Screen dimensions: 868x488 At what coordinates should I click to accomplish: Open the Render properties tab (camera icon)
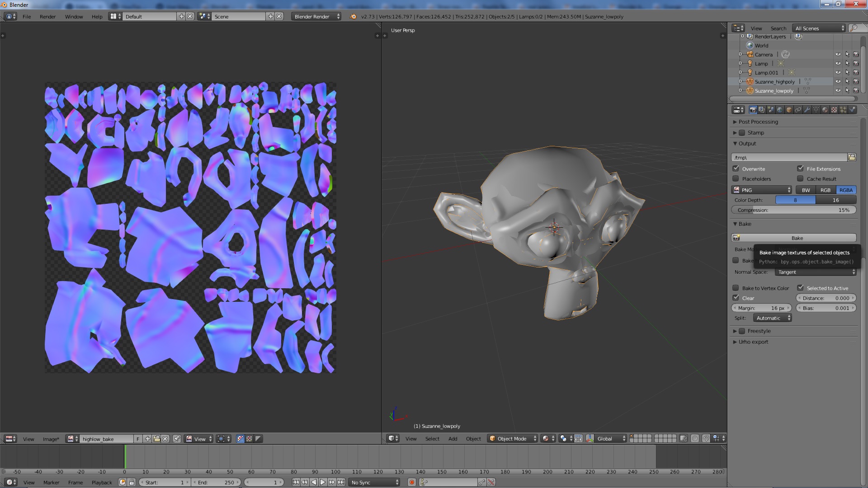[x=753, y=110]
